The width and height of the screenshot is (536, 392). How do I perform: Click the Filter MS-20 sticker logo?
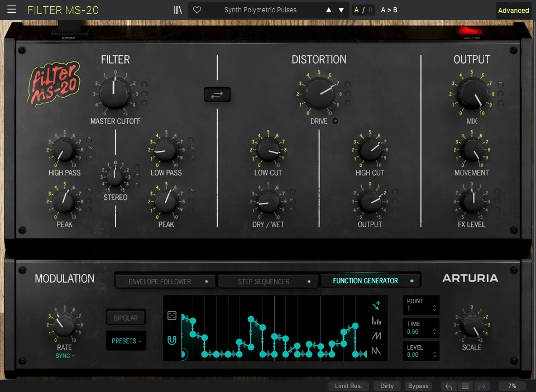tap(54, 84)
